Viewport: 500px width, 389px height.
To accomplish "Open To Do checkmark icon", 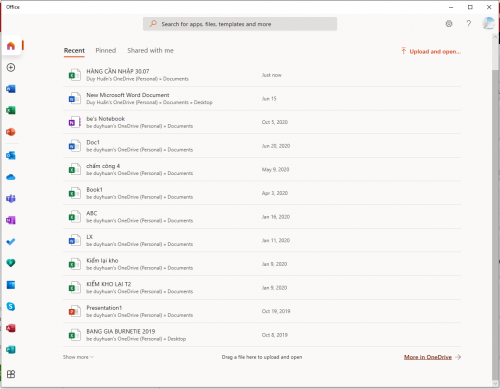I will 11,242.
